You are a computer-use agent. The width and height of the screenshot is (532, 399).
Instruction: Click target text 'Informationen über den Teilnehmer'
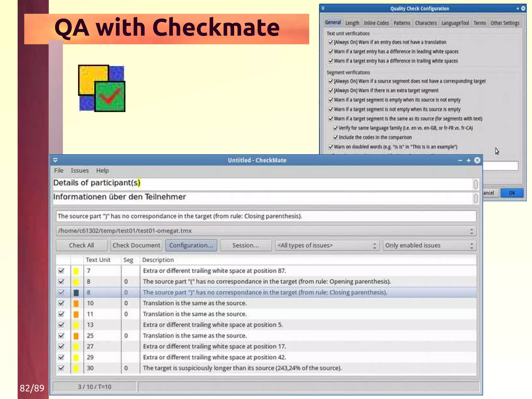pos(119,197)
